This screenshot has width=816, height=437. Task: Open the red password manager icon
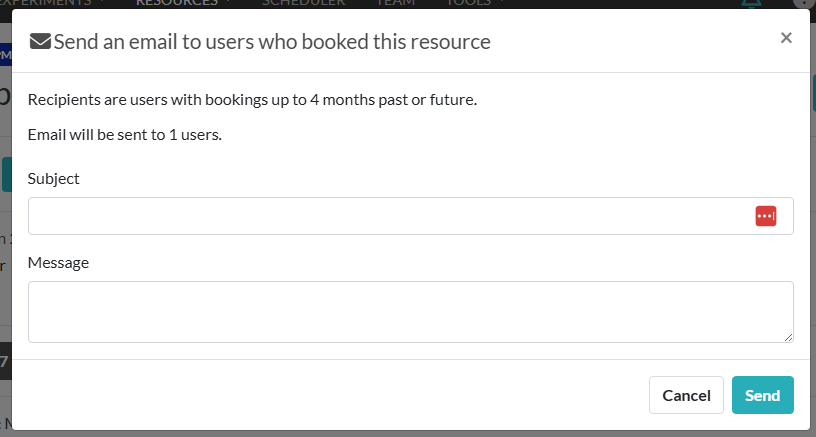tap(765, 216)
